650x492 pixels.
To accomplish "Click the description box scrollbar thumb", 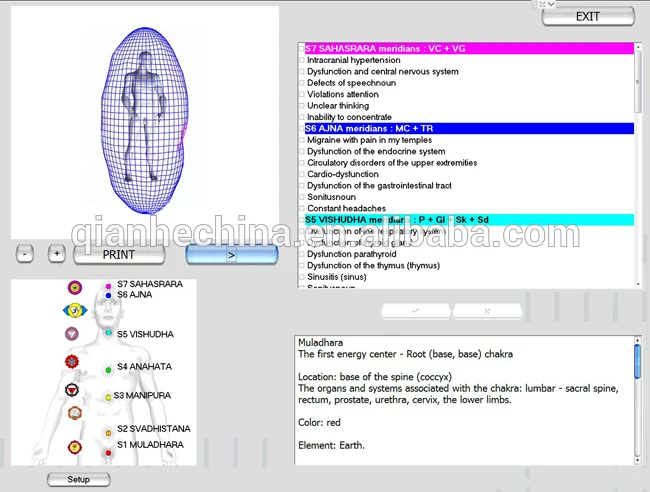I will pyautogui.click(x=638, y=361).
